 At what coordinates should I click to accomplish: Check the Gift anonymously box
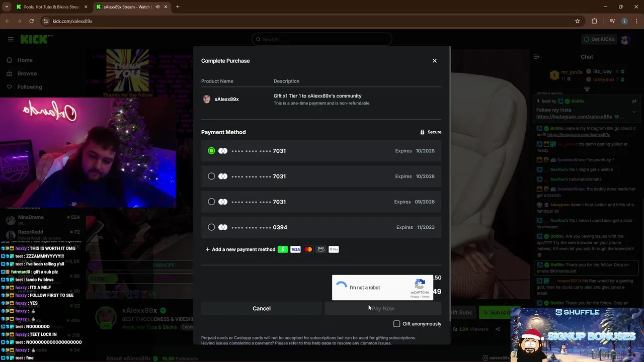pos(396,324)
